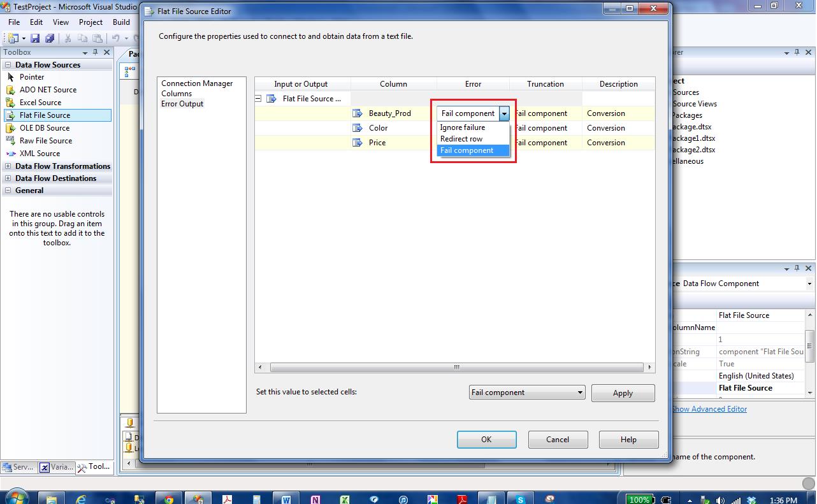Screen dimensions: 817x504
Task: Pick the Raw File Source icon
Action: click(x=10, y=141)
